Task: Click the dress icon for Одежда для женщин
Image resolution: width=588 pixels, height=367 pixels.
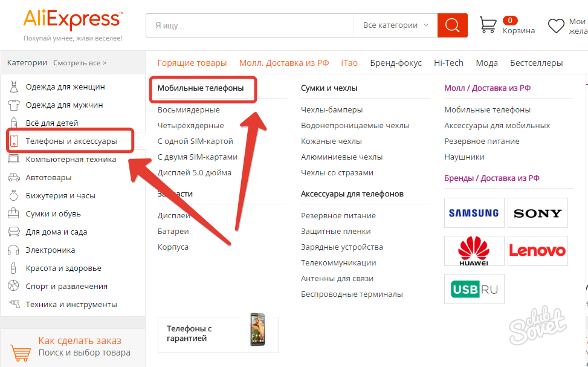Action: point(14,86)
